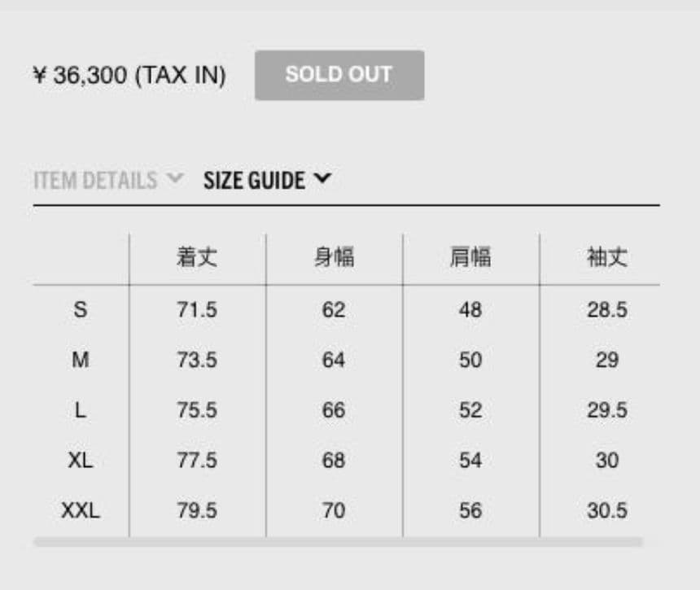Image resolution: width=700 pixels, height=590 pixels.
Task: Open the ITEM DETAILS tab
Action: 95,180
